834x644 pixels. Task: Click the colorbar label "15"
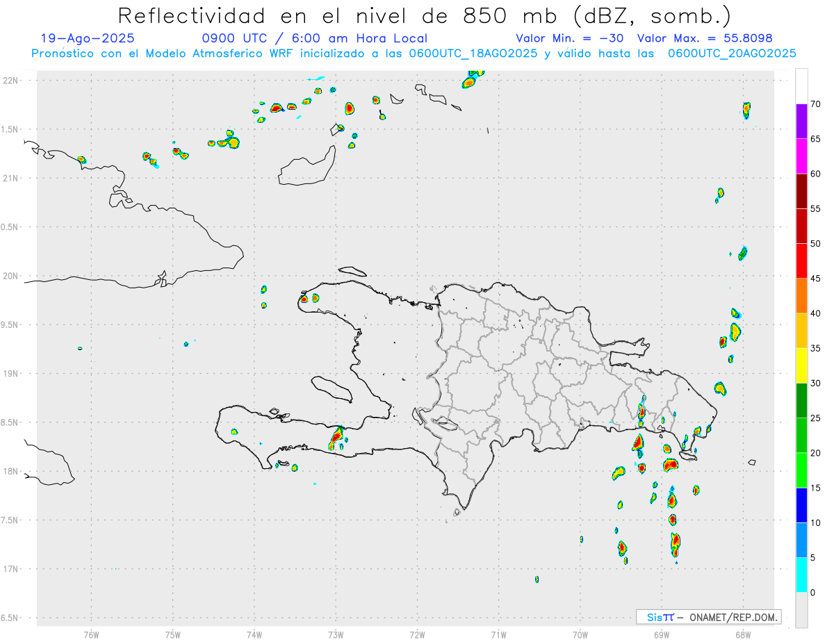(816, 488)
